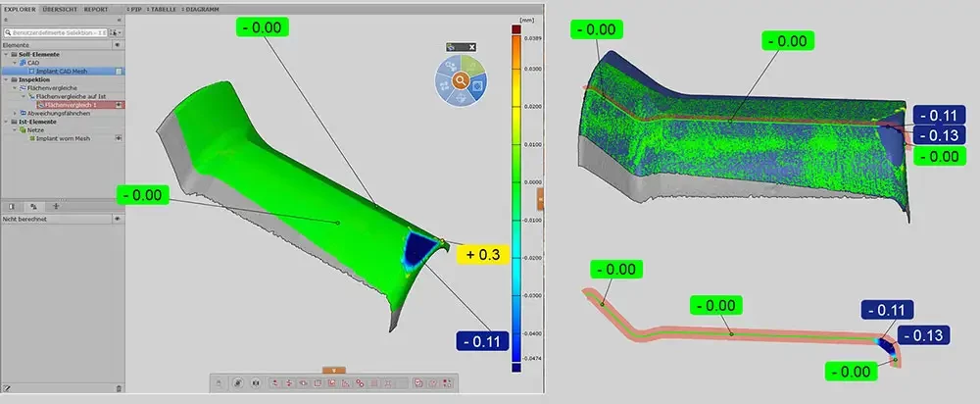Screen dimensions: 980x404
Task: Click the linked circles icon in bottom toolbar
Action: (360, 382)
